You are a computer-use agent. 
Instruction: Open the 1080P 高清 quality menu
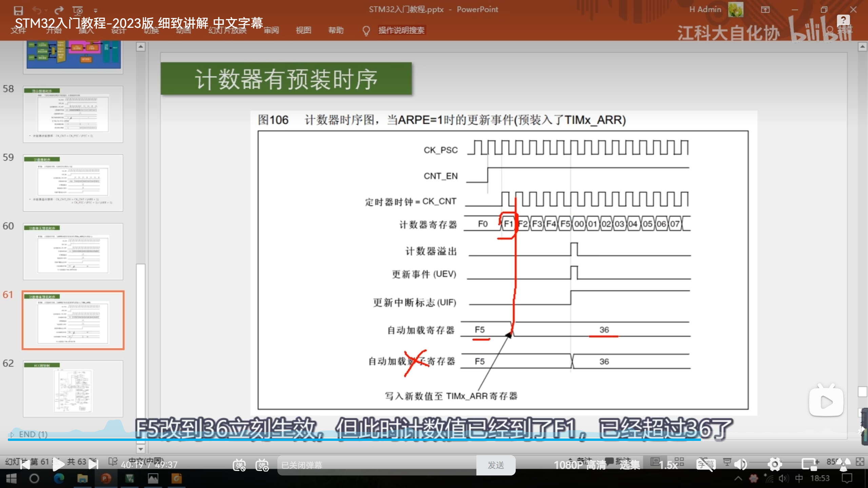(x=580, y=465)
